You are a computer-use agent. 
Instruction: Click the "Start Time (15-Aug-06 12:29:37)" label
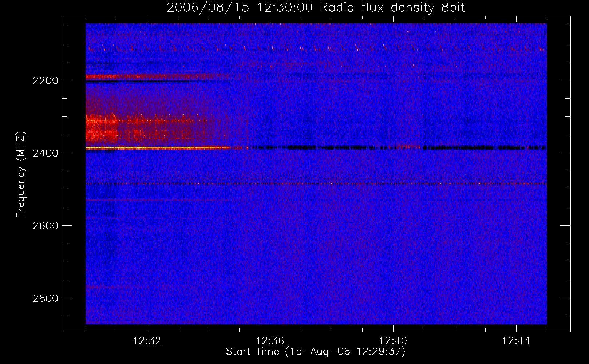click(316, 352)
